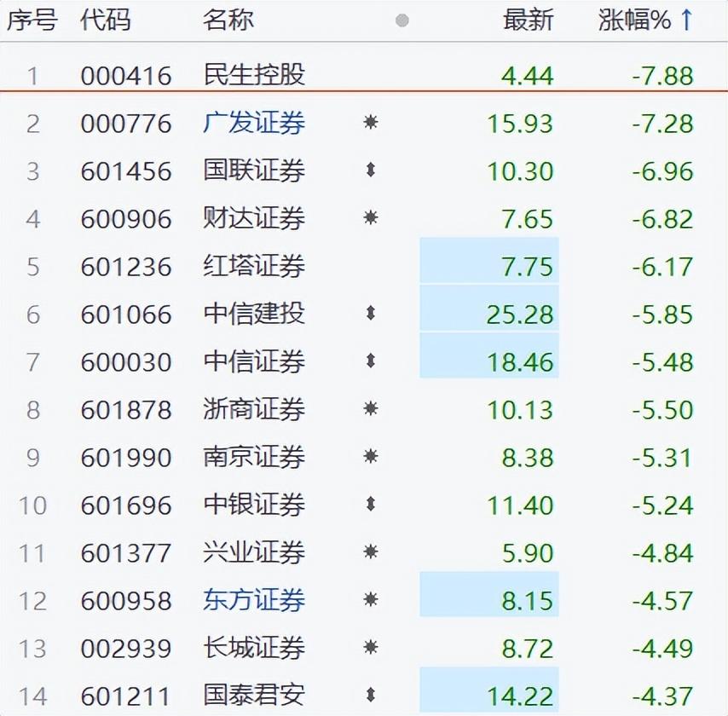This screenshot has width=728, height=716.
Task: Click stock code 000416
Action: tap(126, 76)
